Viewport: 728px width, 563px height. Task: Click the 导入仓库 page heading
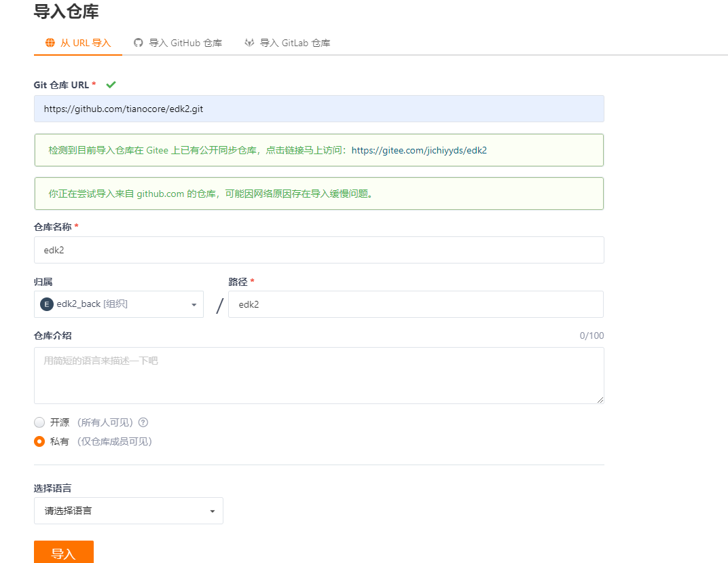coord(67,11)
